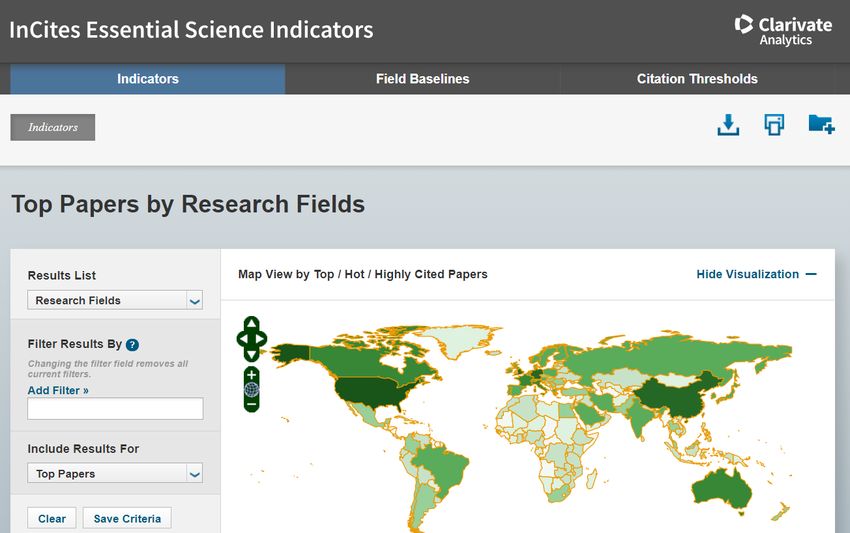Select Greenland on the map

tap(461, 339)
